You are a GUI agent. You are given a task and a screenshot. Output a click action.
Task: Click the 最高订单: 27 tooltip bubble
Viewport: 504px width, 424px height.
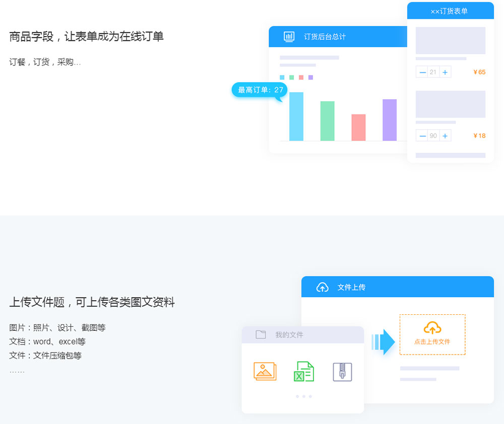tap(260, 90)
